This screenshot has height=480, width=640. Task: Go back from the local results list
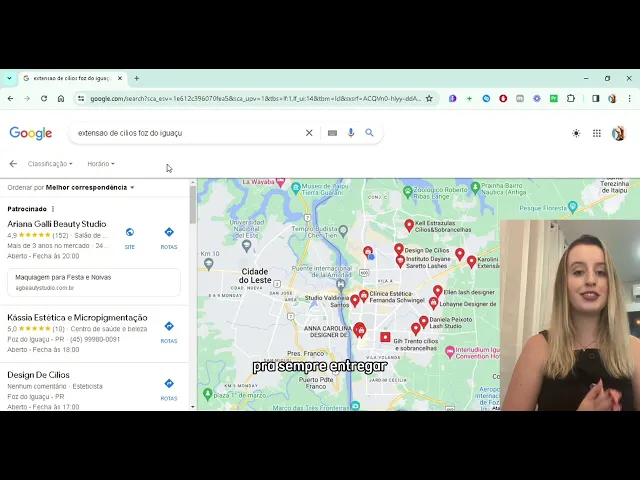13,164
